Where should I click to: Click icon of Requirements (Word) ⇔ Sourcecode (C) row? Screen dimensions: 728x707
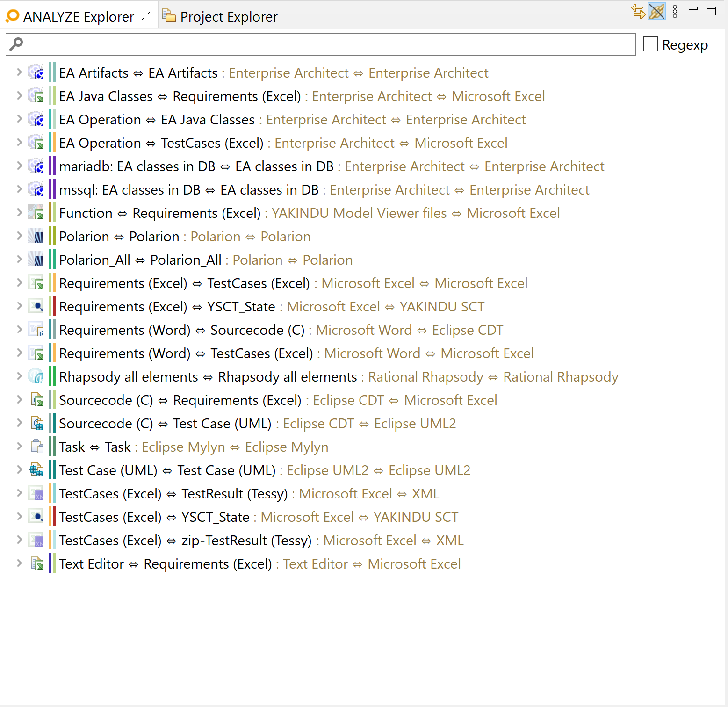[x=36, y=330]
